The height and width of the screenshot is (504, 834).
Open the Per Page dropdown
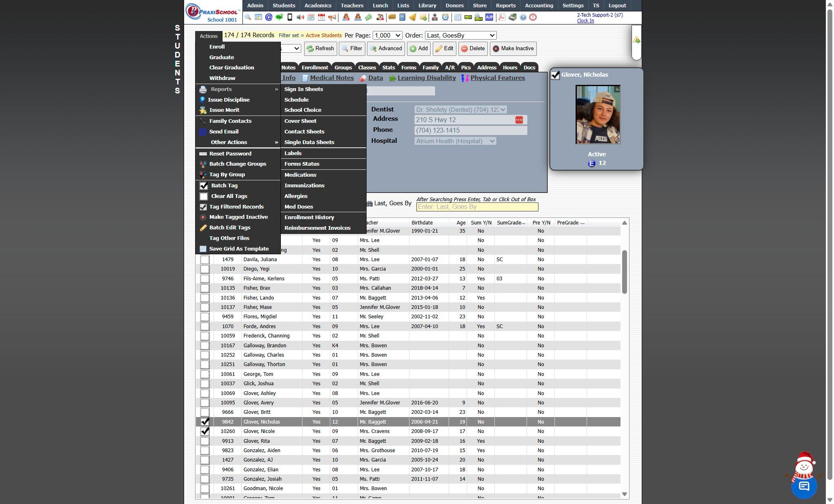coord(387,36)
